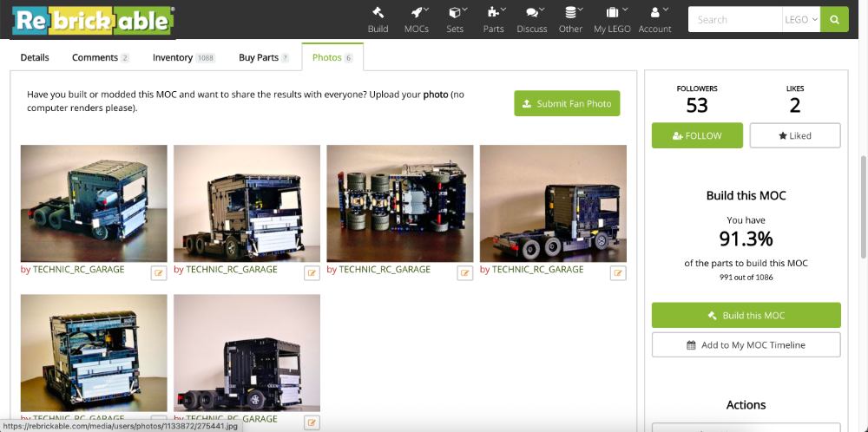
Task: Open the My LEGO suitcase menu
Action: tap(612, 19)
